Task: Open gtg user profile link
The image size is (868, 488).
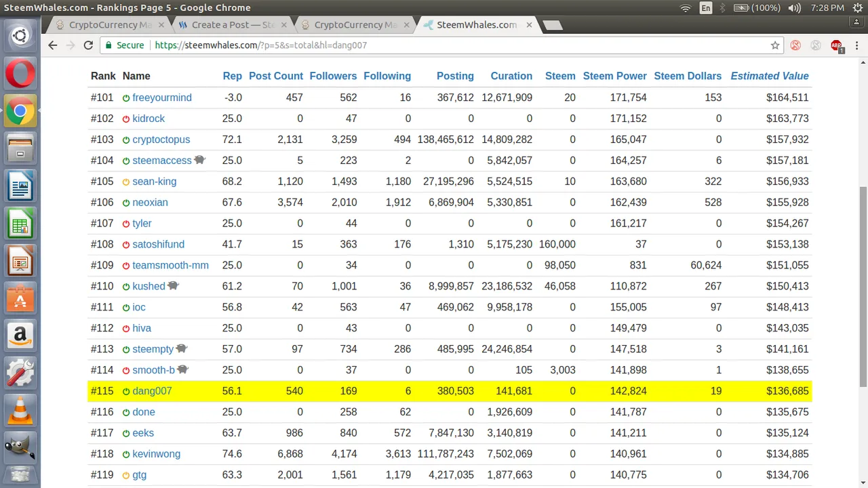Action: pyautogui.click(x=139, y=475)
